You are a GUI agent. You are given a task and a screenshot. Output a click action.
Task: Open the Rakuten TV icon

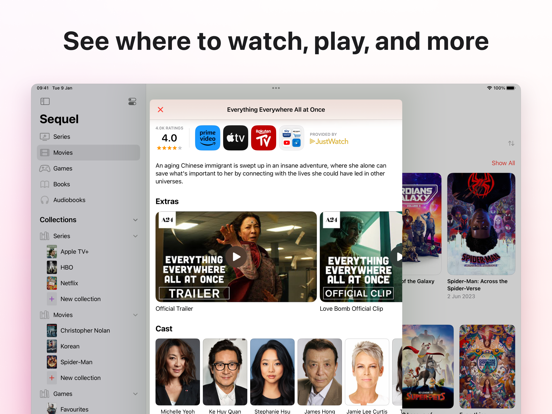click(x=263, y=138)
